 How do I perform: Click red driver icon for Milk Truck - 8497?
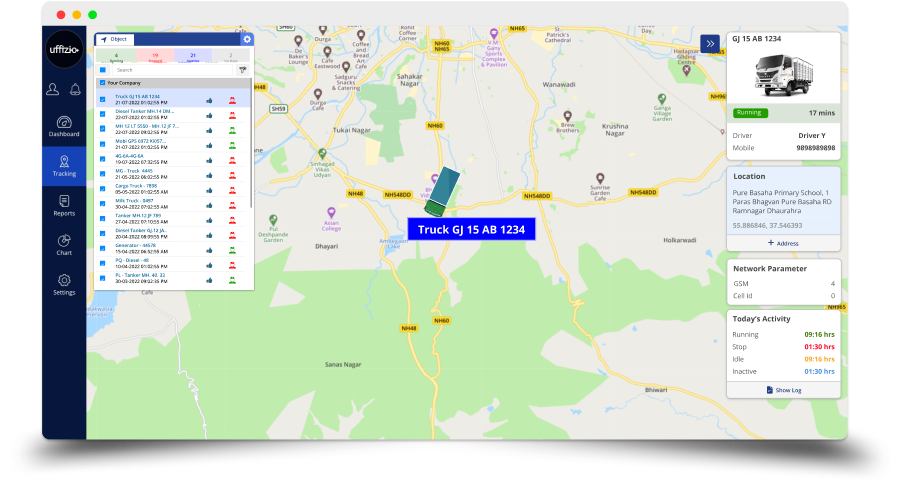point(232,205)
